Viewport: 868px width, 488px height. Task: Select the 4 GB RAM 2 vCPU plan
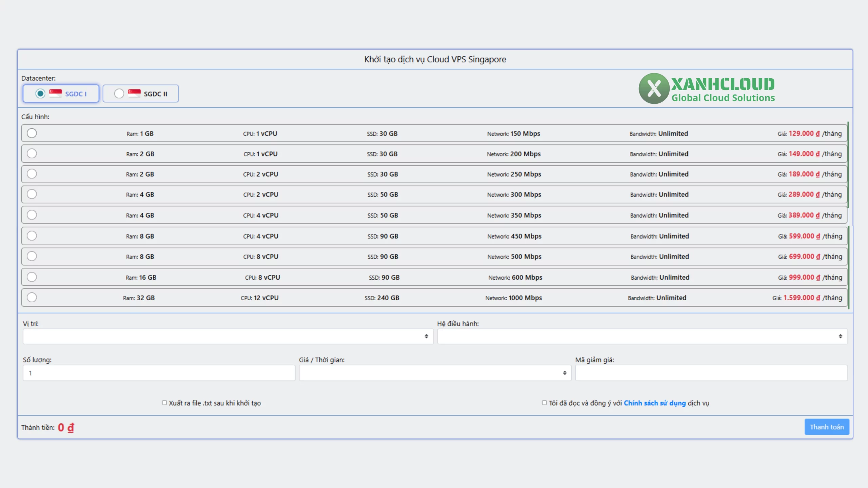(x=32, y=194)
